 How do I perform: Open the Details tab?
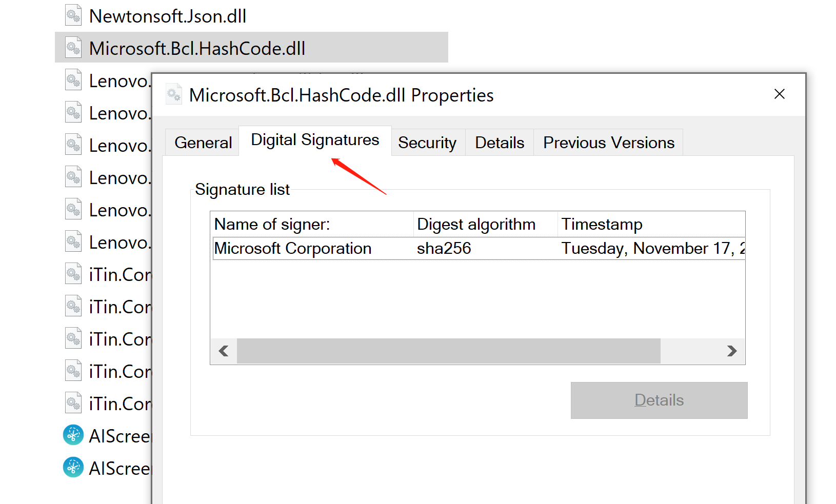[x=500, y=143]
